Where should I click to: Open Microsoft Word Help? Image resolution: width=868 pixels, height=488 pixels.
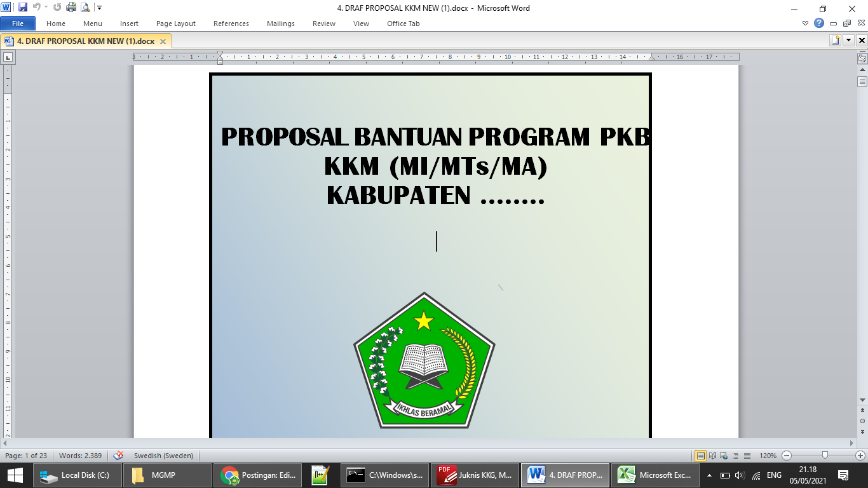click(x=819, y=23)
